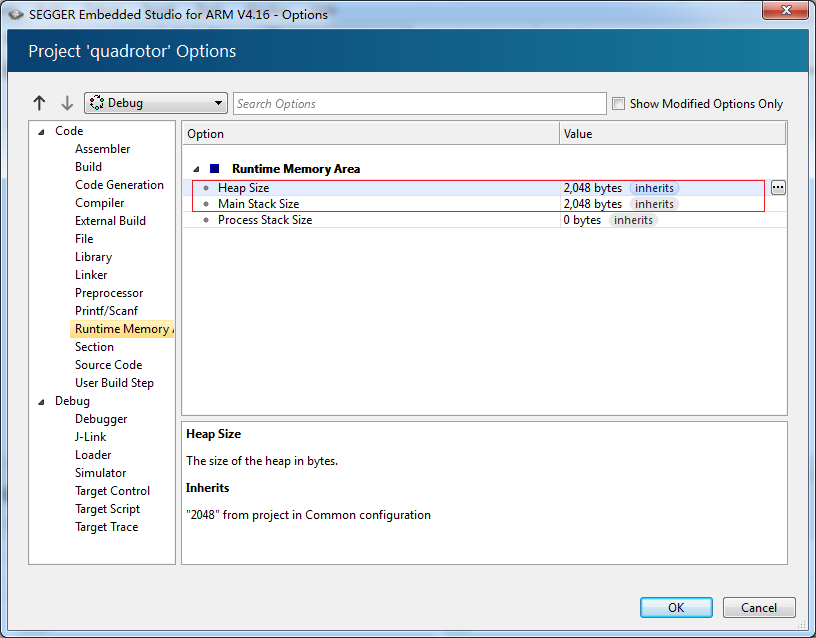Select User Build Step category

point(114,384)
